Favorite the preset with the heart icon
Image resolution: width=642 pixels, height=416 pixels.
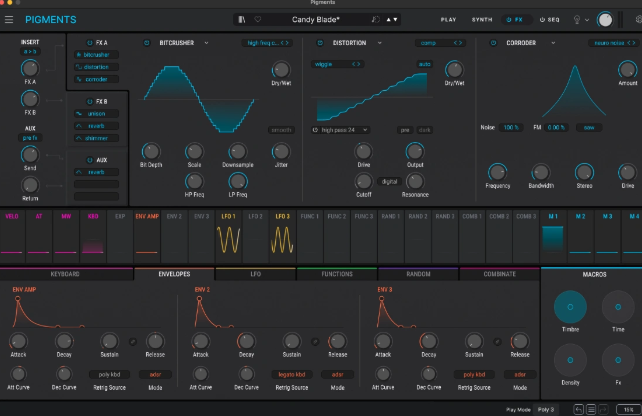point(258,19)
